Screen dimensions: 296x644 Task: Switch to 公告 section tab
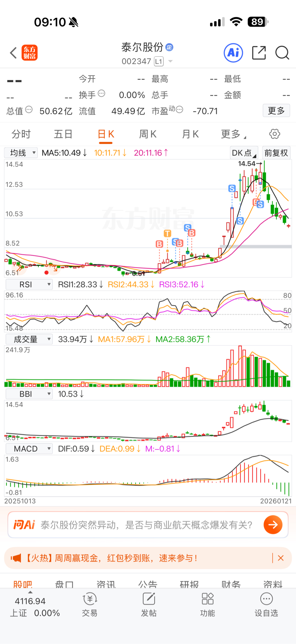tap(148, 584)
